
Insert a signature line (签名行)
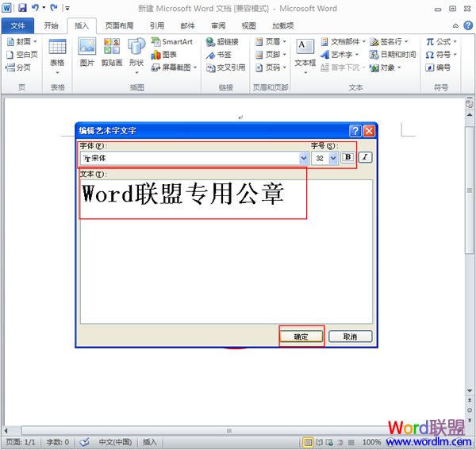[389, 41]
